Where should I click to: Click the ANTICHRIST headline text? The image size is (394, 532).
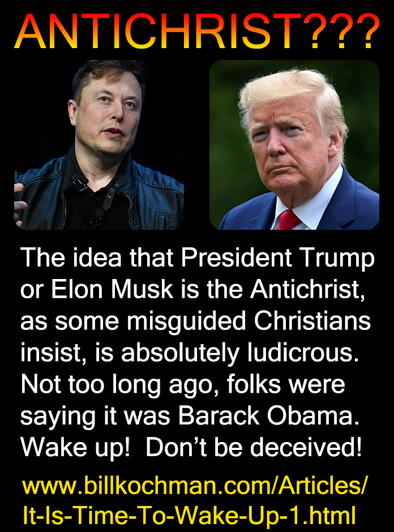coord(157,32)
